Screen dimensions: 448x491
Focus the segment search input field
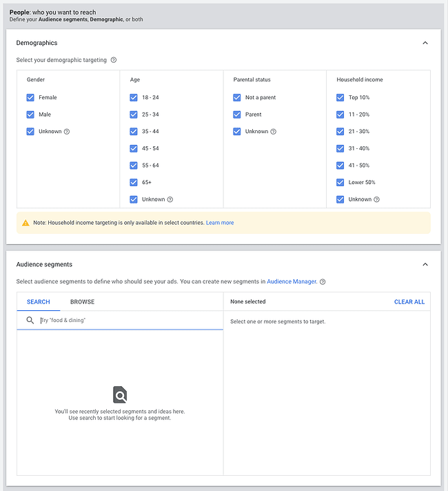tap(128, 320)
